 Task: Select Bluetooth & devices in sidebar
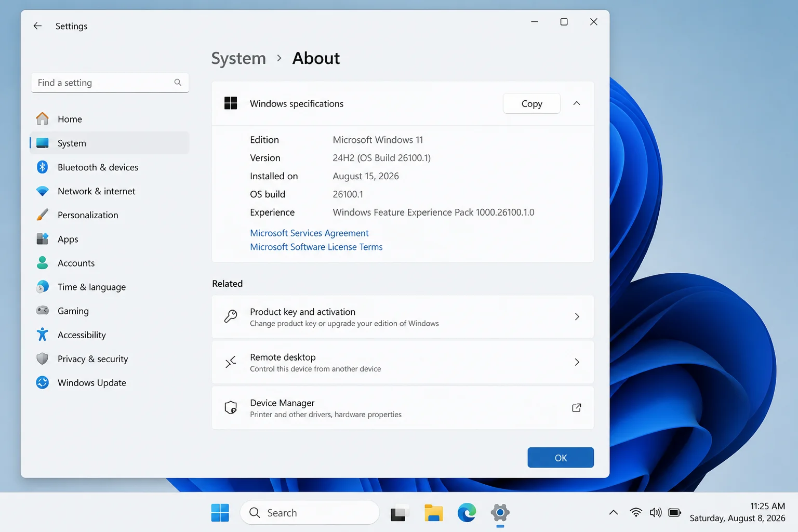(110, 167)
